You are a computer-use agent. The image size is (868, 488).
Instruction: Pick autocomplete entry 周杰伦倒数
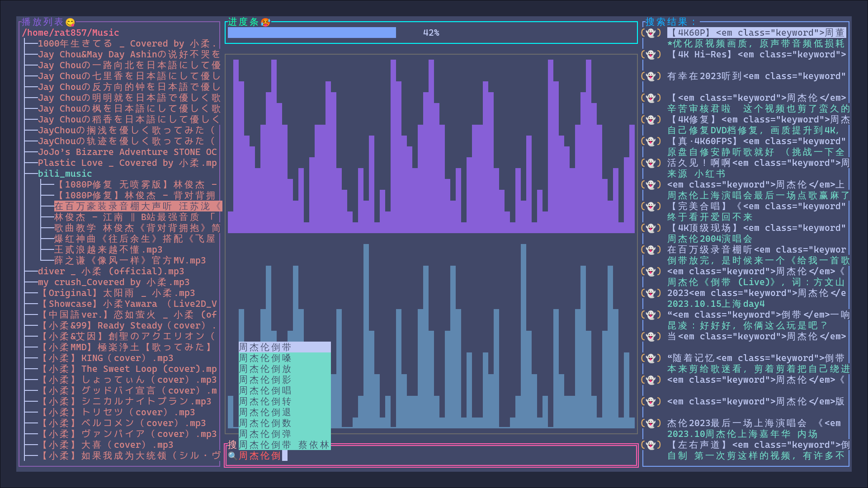[x=265, y=423]
